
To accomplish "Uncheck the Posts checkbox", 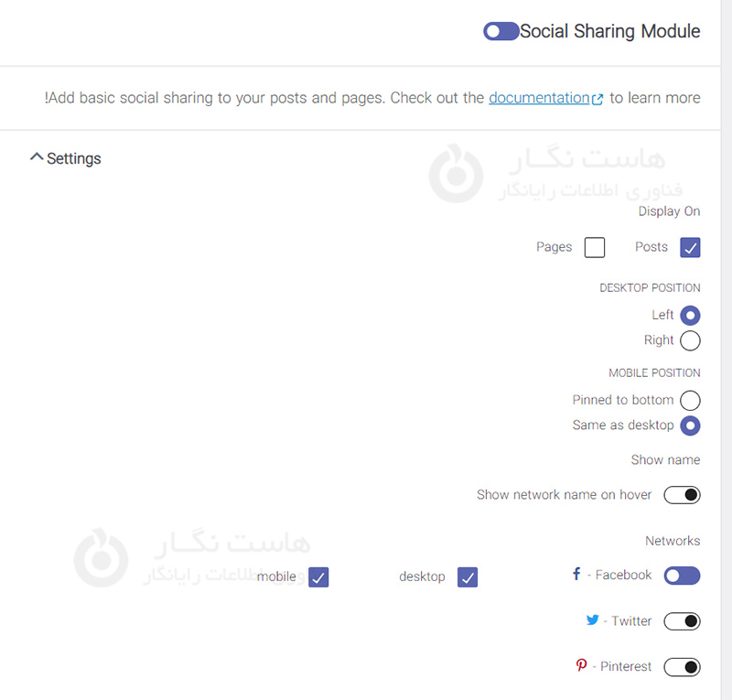I will 690,247.
